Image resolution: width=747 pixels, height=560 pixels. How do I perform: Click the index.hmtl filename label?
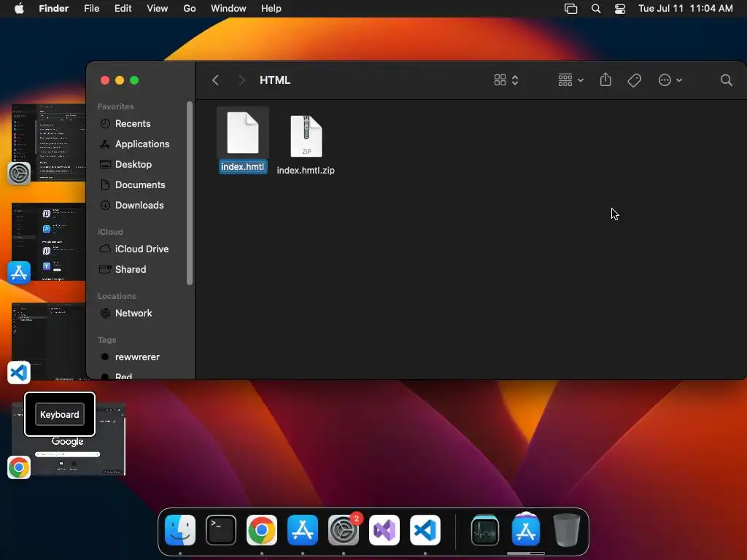(242, 167)
